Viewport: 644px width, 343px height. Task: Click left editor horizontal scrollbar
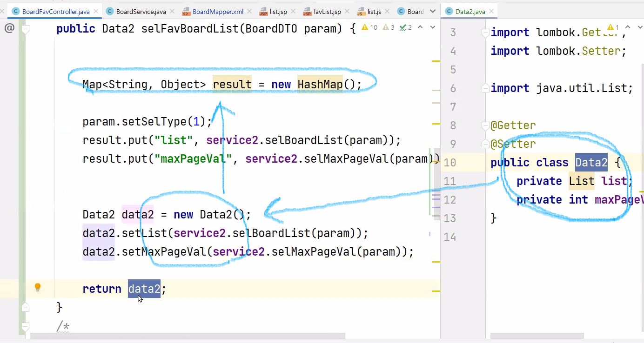188,336
